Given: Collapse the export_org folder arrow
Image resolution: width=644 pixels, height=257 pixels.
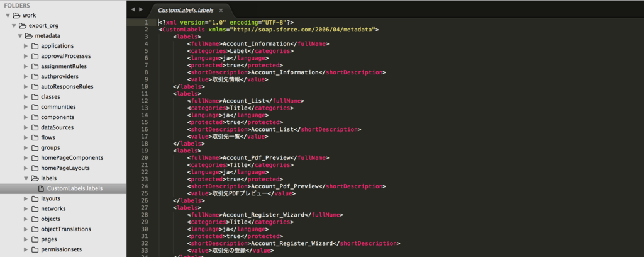Looking at the screenshot, I should (14, 25).
